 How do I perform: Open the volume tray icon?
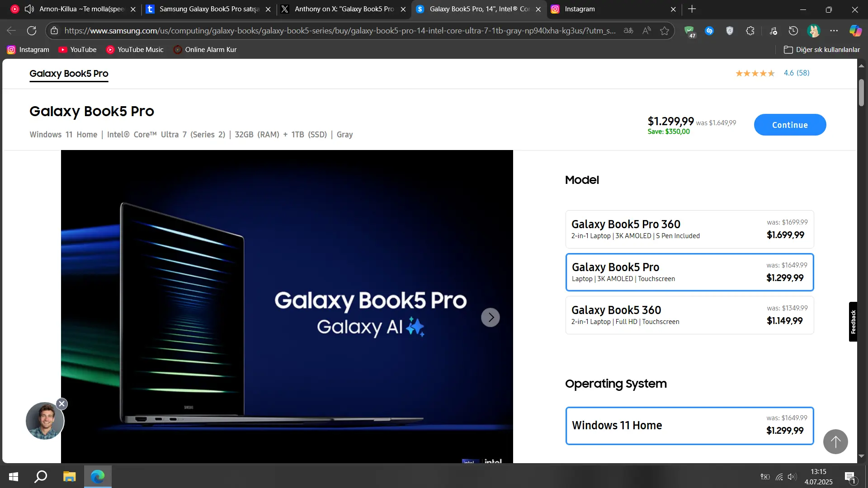(792, 477)
